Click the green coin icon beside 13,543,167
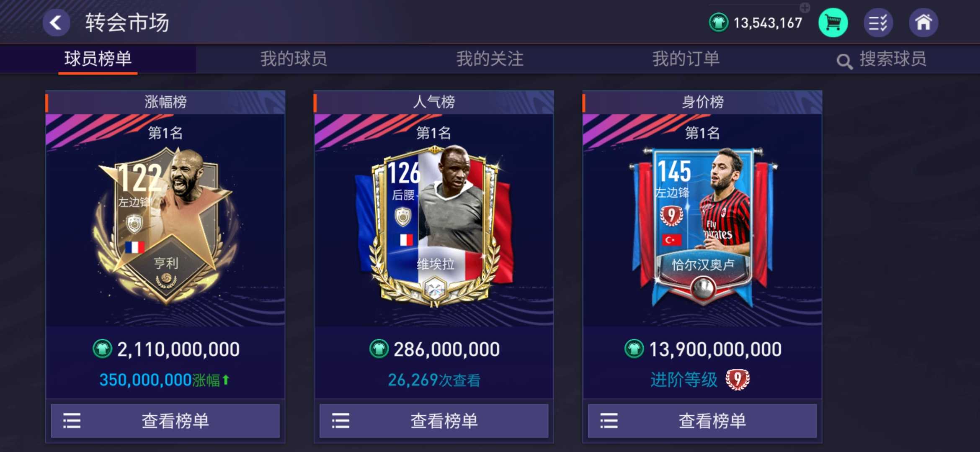 click(x=719, y=23)
